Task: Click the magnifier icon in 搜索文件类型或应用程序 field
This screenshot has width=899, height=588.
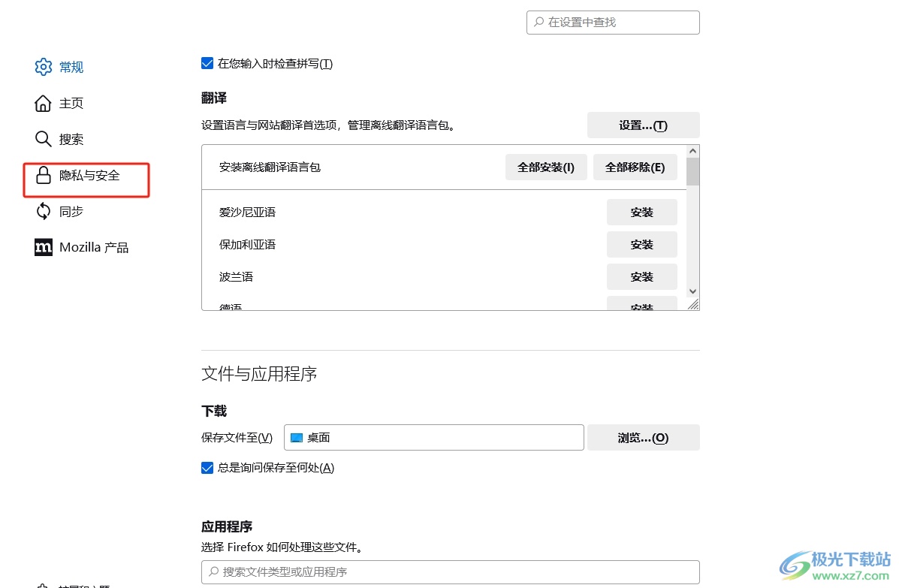Action: click(x=214, y=571)
